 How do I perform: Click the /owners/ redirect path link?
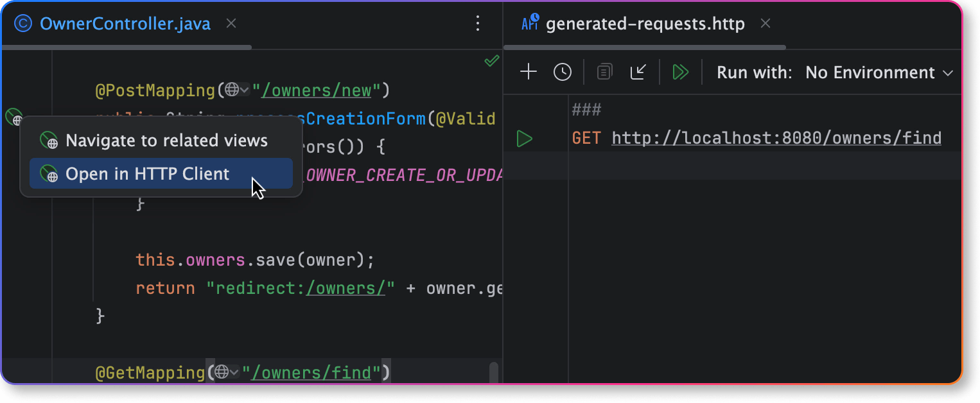(x=346, y=288)
